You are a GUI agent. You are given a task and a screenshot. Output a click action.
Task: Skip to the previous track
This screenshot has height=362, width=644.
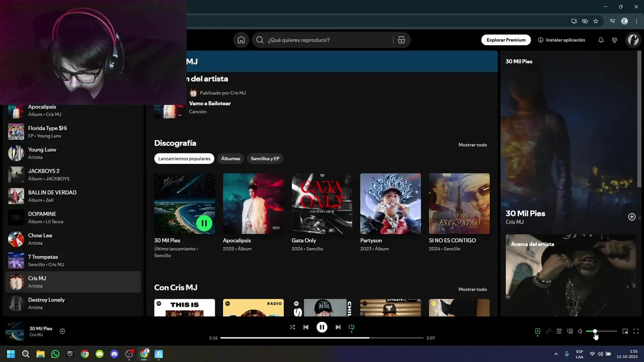(306, 327)
